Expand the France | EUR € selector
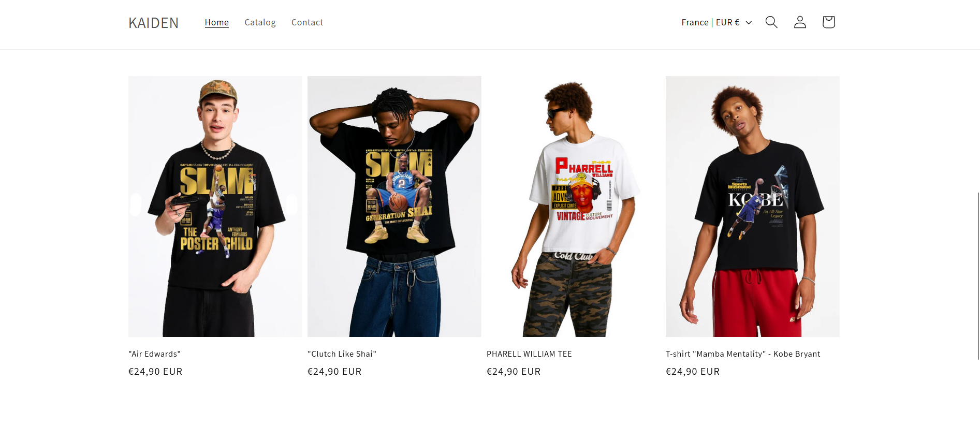This screenshot has height=440, width=980. point(716,22)
